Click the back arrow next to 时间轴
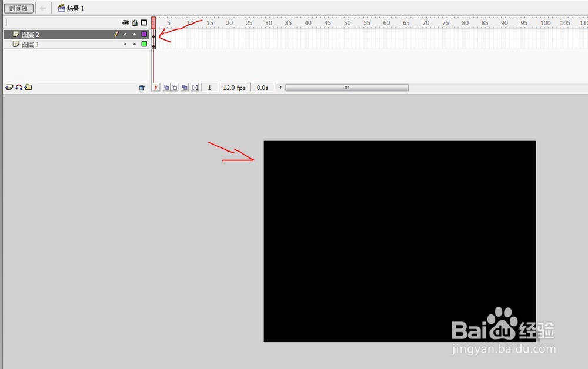The width and height of the screenshot is (588, 369). pyautogui.click(x=43, y=8)
